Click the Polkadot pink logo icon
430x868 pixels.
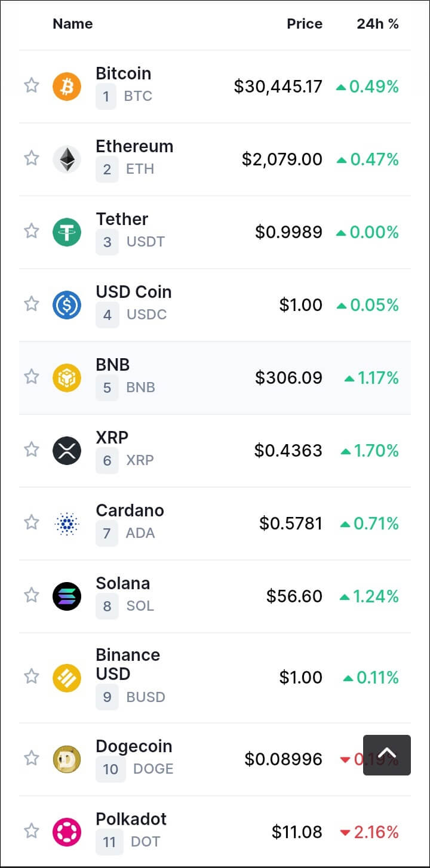pyautogui.click(x=67, y=832)
